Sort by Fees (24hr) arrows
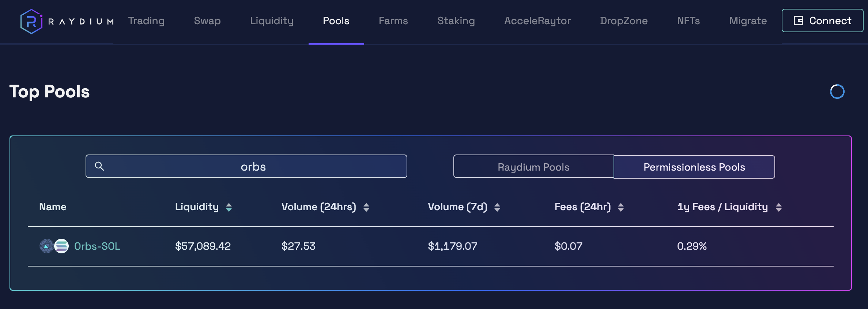Viewport: 868px width, 309px height. [621, 207]
